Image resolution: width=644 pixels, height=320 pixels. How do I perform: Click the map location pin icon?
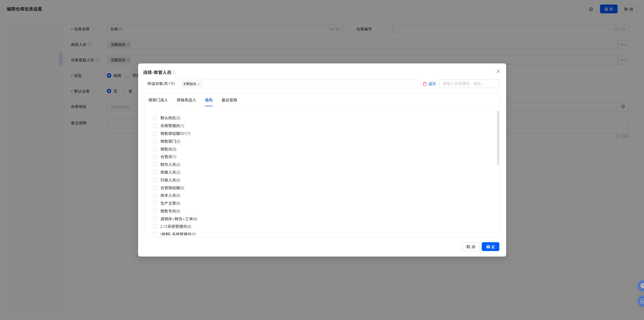[623, 107]
